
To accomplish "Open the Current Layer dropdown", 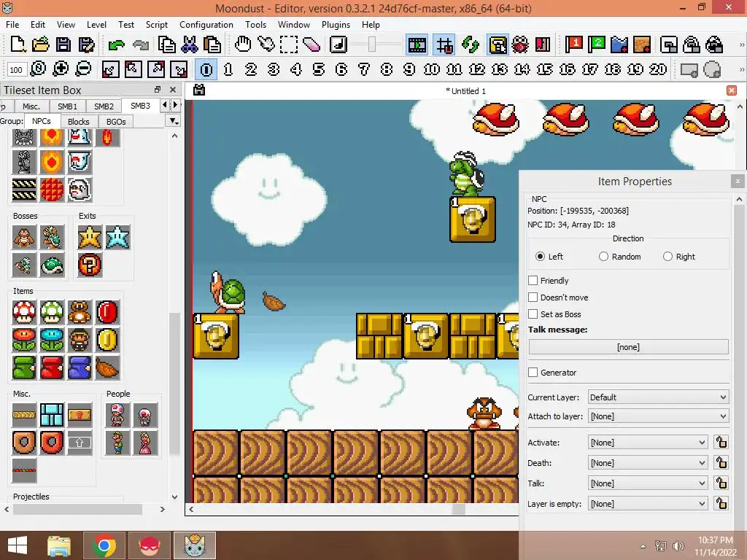I will [658, 397].
